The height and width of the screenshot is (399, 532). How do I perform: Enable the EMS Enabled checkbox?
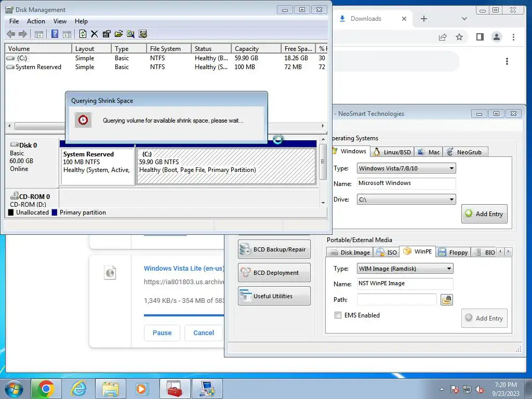(x=338, y=315)
